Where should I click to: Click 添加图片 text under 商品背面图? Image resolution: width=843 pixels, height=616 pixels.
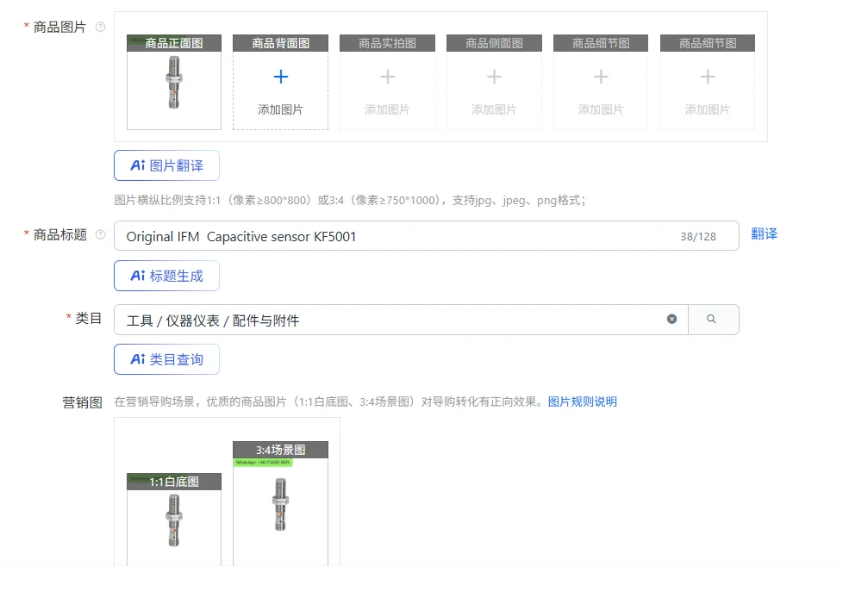click(x=281, y=109)
